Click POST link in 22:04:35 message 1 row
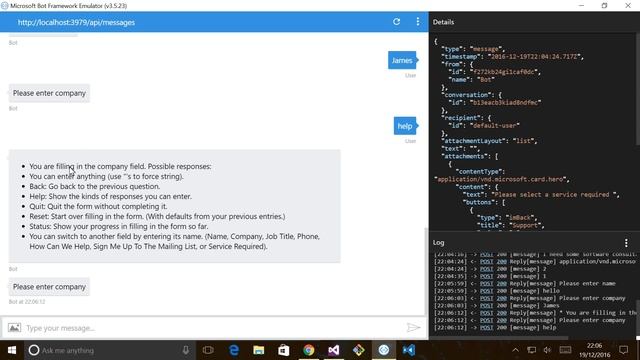This screenshot has height=360, width=640. (486, 276)
